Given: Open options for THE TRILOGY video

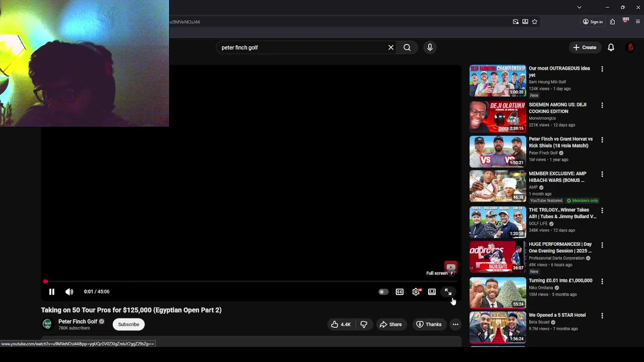Looking at the screenshot, I should (602, 210).
